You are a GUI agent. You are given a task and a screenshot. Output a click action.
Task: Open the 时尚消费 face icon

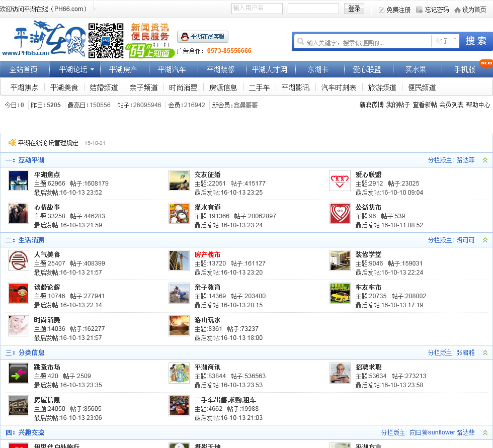[x=19, y=326]
